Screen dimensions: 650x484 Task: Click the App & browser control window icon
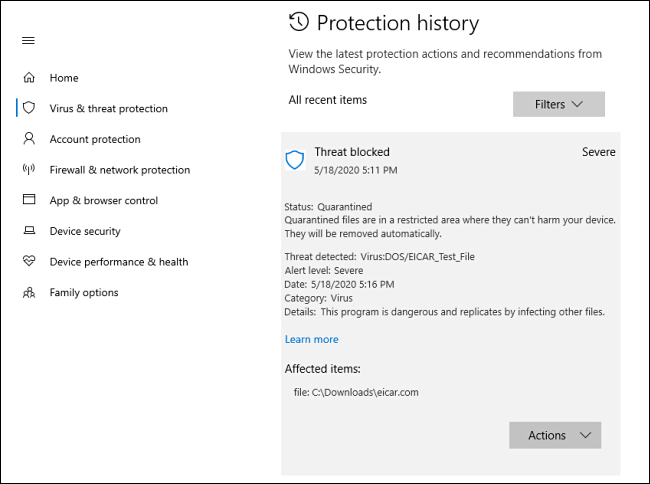(29, 200)
